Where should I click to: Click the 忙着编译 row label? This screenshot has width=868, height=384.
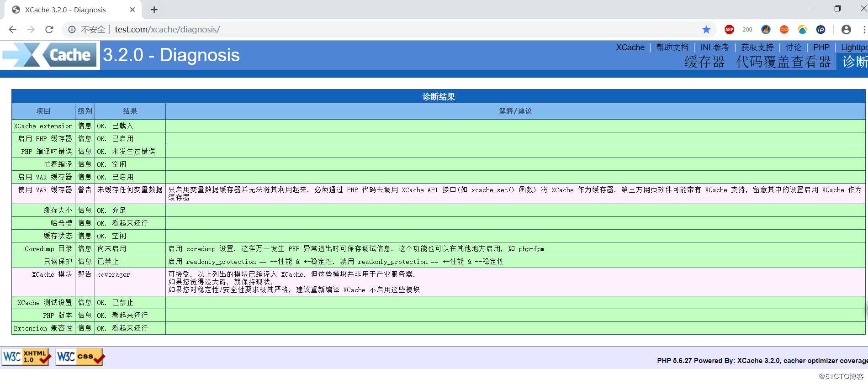click(58, 164)
